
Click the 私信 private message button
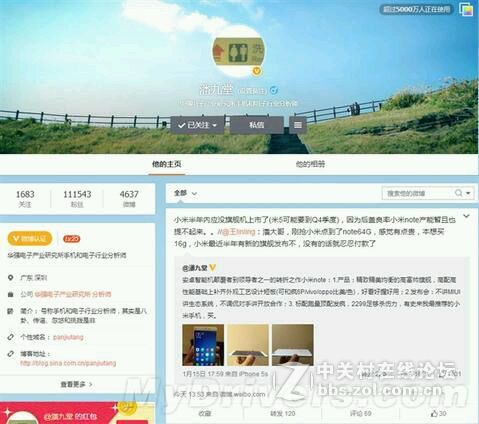(257, 125)
